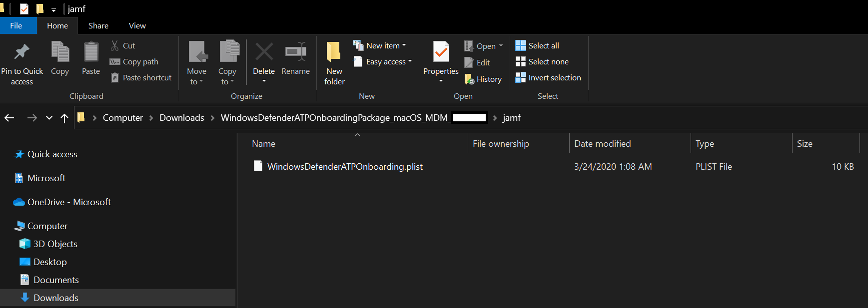Screen dimensions: 868x308
Task: Click jamf in the address breadcrumb
Action: pos(512,118)
